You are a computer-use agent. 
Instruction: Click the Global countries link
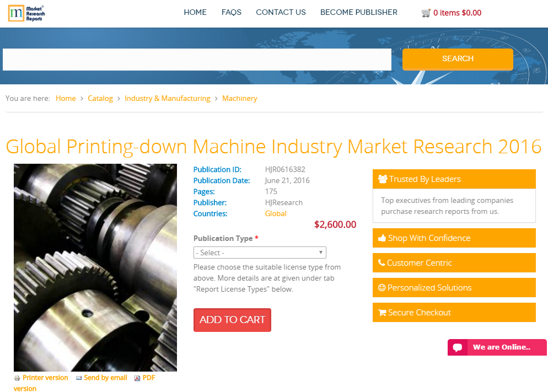[x=276, y=213]
